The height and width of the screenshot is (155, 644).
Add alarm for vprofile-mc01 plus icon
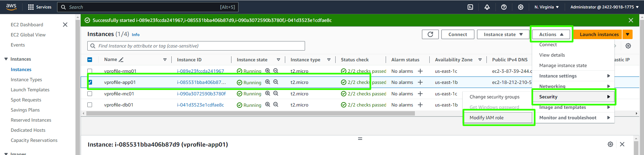(420, 94)
